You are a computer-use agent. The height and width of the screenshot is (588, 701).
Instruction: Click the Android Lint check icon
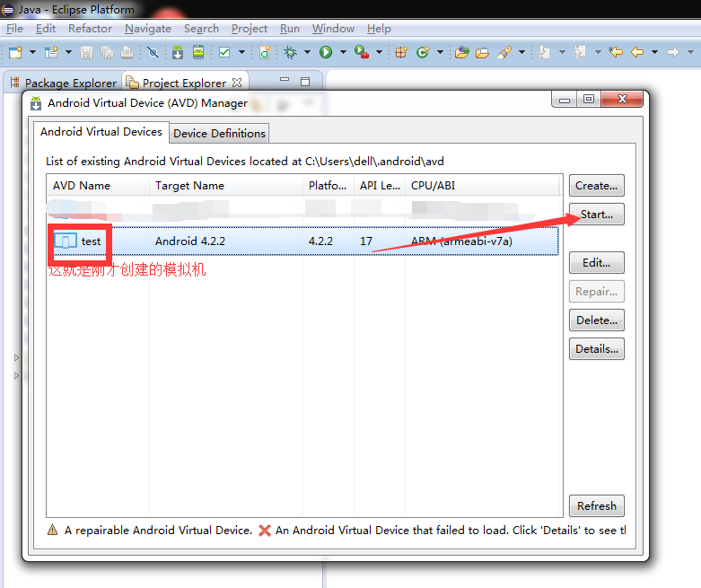pos(224,52)
